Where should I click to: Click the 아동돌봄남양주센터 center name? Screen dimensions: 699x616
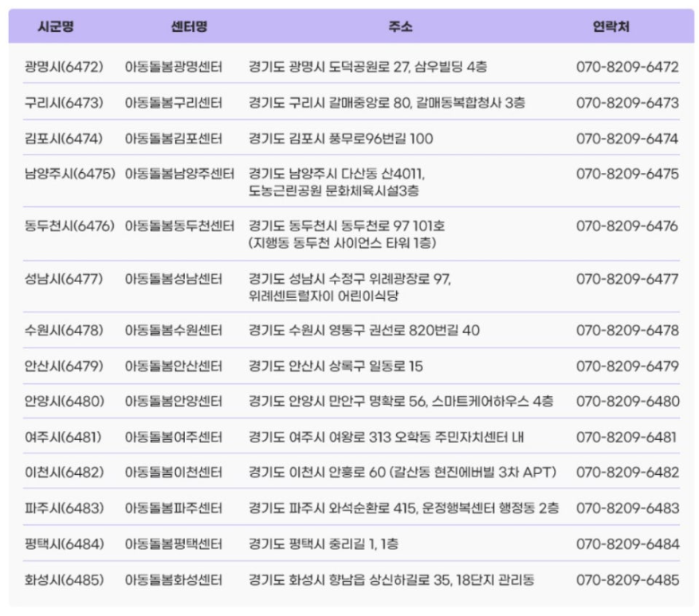179,174
